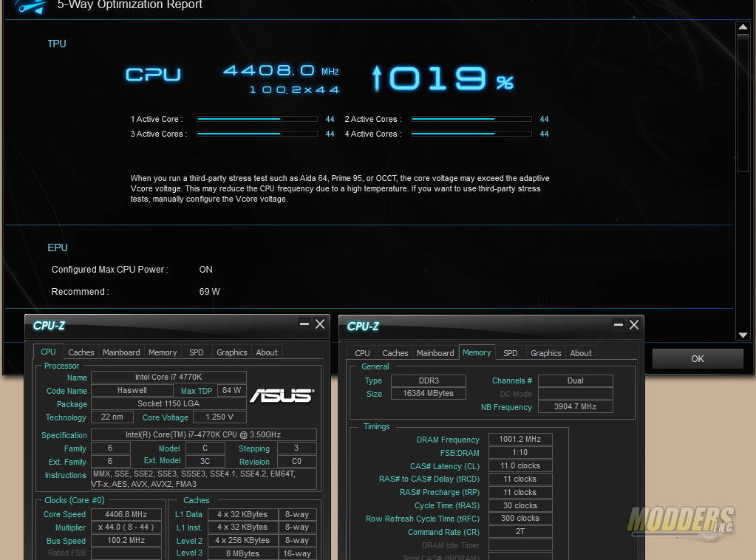Image resolution: width=756 pixels, height=560 pixels.
Task: Click the up-arrow icon beside 019%
Action: [x=377, y=79]
